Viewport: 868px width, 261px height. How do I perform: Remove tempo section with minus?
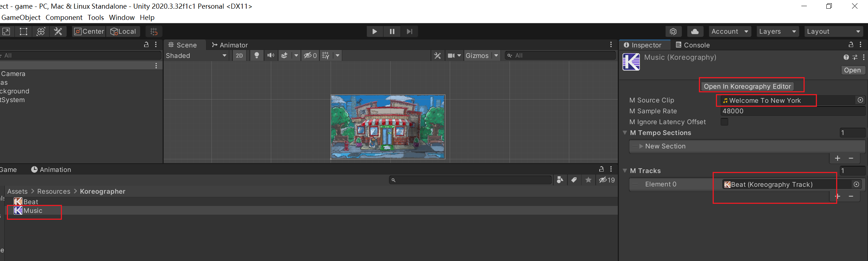(x=851, y=158)
